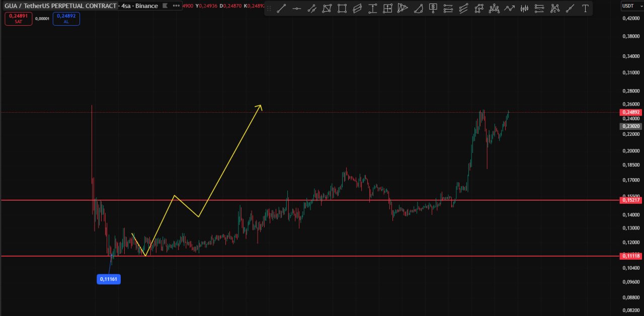
Task: Click the flag icon next to Binance
Action: 165,6
